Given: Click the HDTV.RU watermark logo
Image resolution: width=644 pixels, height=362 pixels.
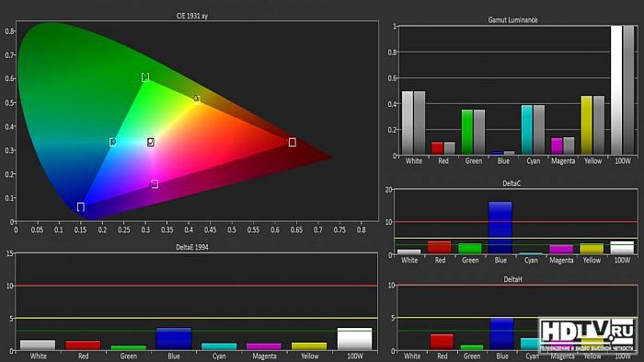Looking at the screenshot, I should (587, 335).
